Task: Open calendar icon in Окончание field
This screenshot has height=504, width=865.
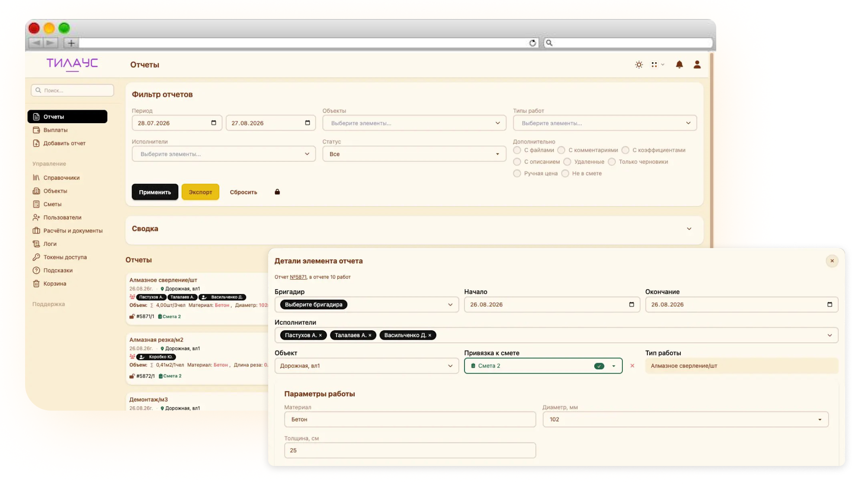Action: pyautogui.click(x=830, y=304)
